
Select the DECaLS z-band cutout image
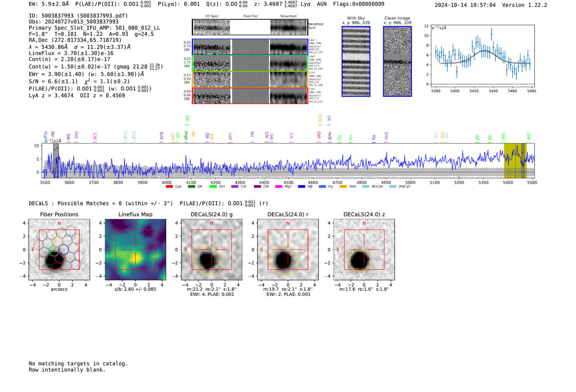click(x=364, y=250)
